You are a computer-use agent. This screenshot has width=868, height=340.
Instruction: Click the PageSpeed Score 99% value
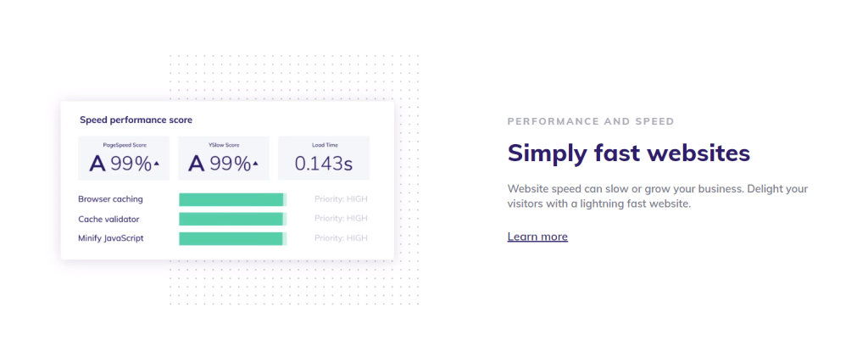pos(131,164)
